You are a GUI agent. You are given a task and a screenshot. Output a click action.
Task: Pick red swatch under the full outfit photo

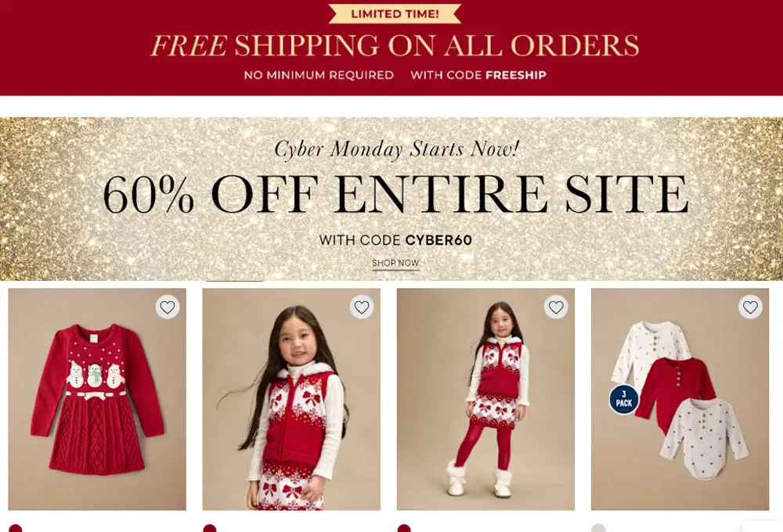(x=404, y=529)
